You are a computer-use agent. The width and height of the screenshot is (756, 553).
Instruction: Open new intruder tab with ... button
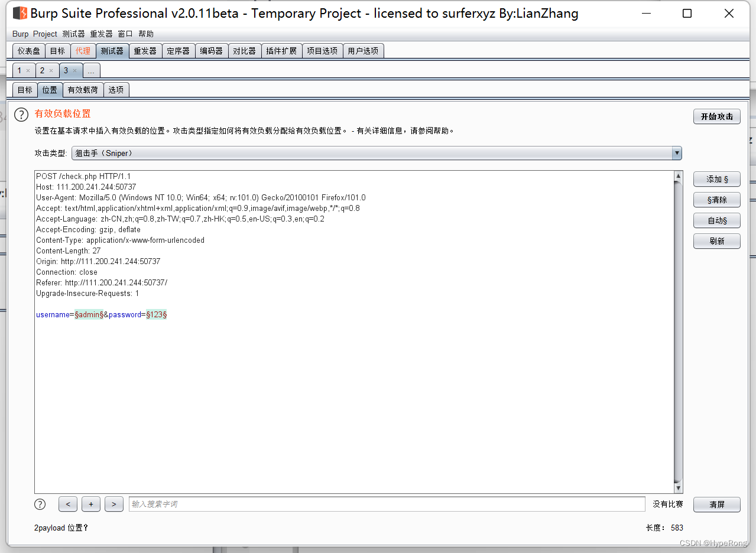(x=91, y=71)
